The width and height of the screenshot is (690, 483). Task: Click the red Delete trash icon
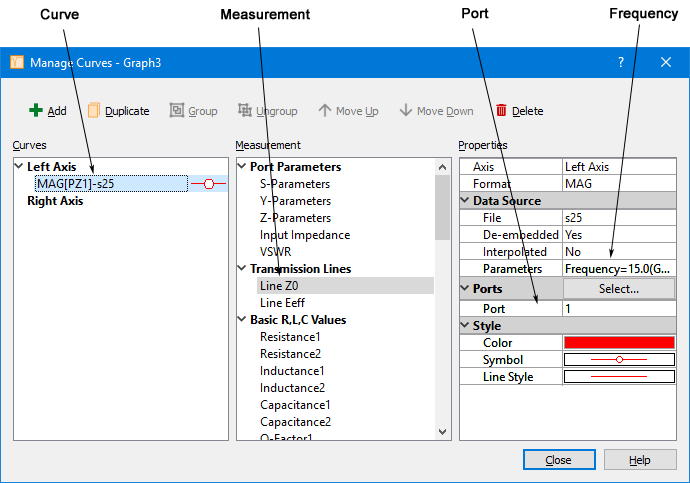(501, 110)
